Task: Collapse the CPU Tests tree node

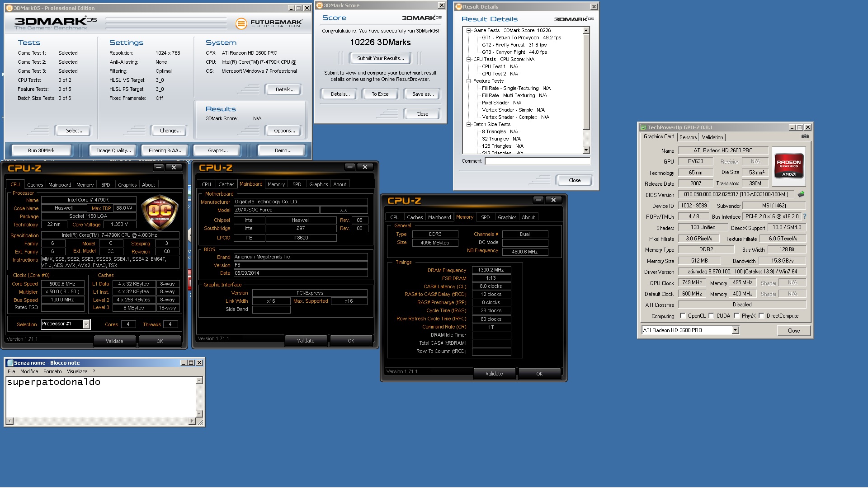Action: click(468, 60)
